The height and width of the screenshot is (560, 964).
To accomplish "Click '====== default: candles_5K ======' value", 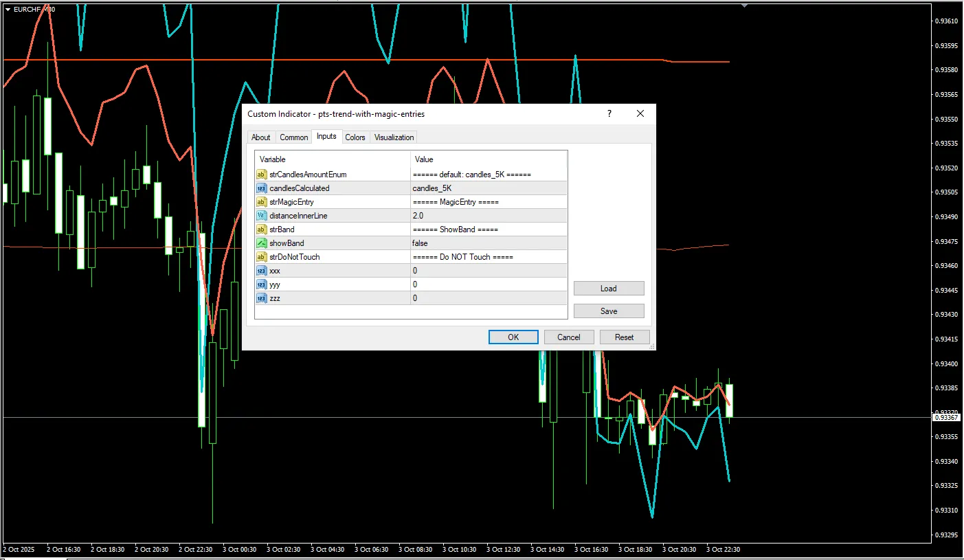I will coord(472,175).
